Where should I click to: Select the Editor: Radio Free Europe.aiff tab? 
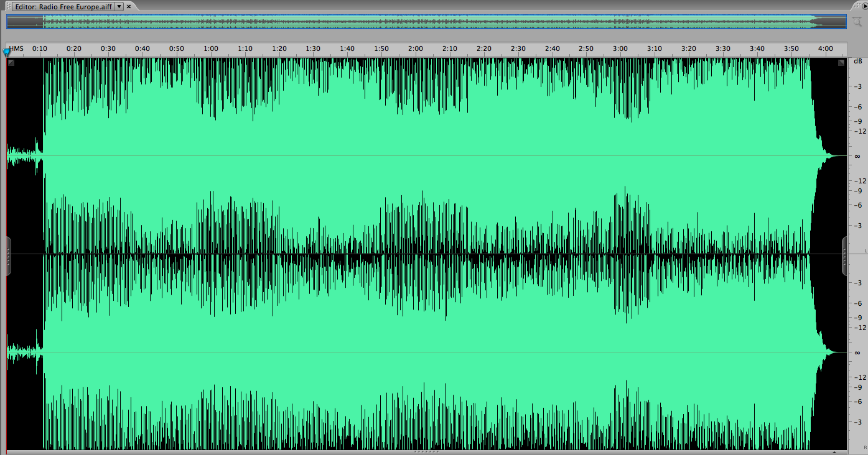tap(64, 6)
